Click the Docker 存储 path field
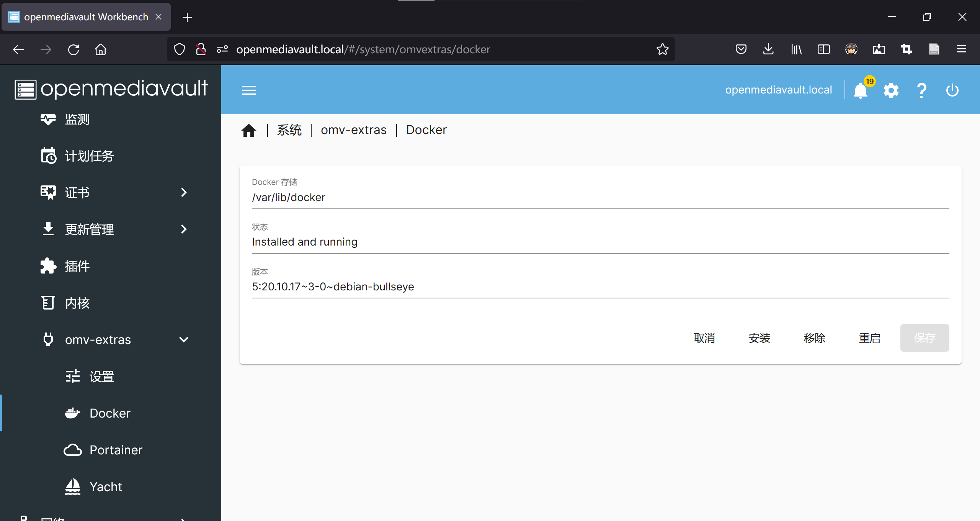The height and width of the screenshot is (521, 980). click(600, 198)
